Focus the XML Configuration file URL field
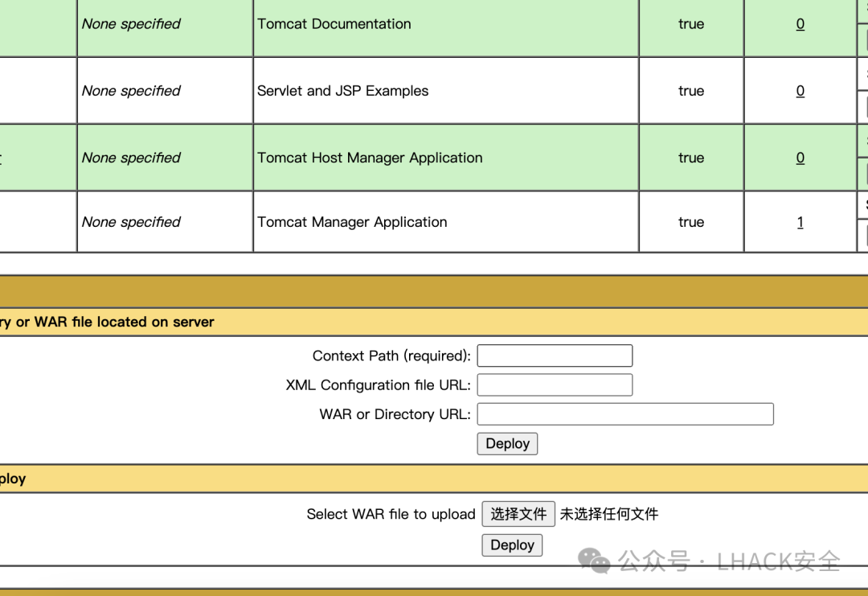The height and width of the screenshot is (596, 868). (555, 385)
